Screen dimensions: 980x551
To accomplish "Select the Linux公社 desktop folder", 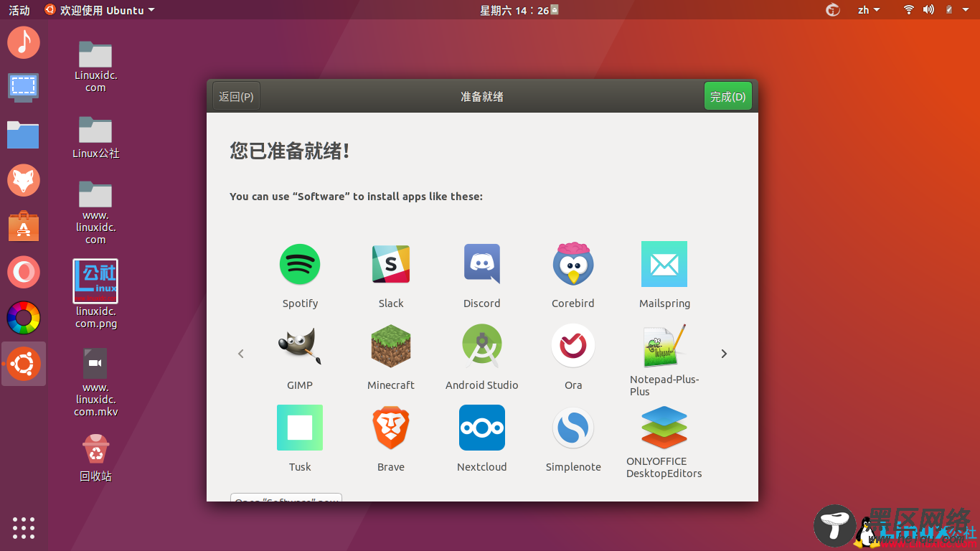I will 95,137.
